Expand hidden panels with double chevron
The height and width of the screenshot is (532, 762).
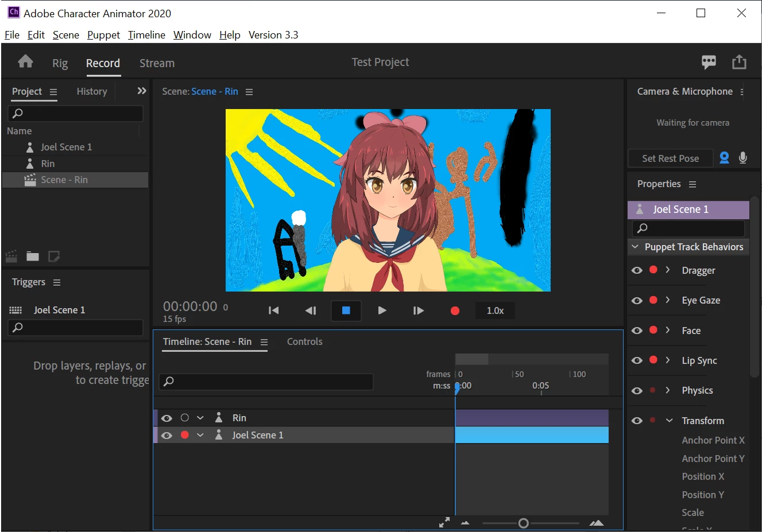pyautogui.click(x=142, y=91)
